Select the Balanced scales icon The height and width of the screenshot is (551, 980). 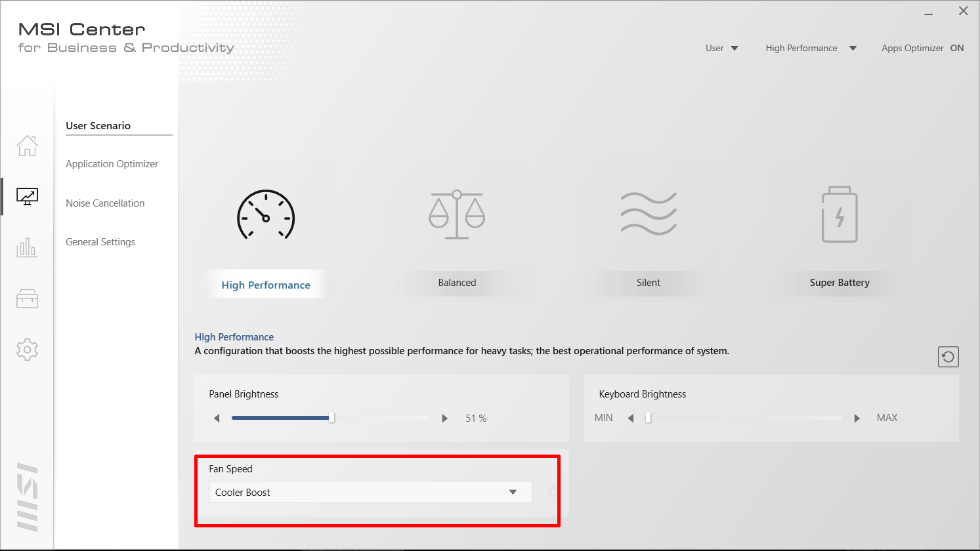[457, 215]
